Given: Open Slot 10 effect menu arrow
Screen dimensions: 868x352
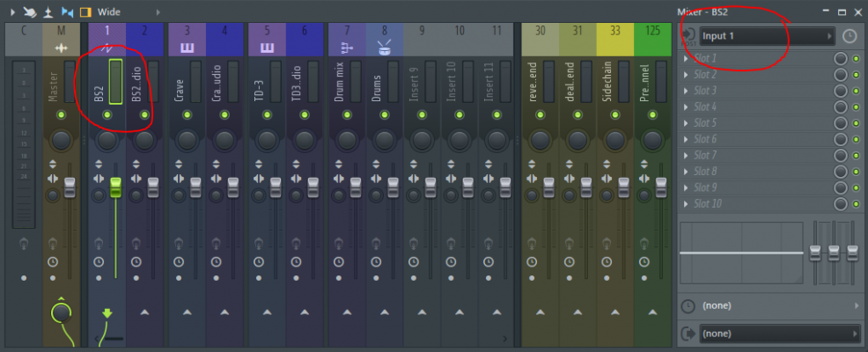Looking at the screenshot, I should coord(686,203).
